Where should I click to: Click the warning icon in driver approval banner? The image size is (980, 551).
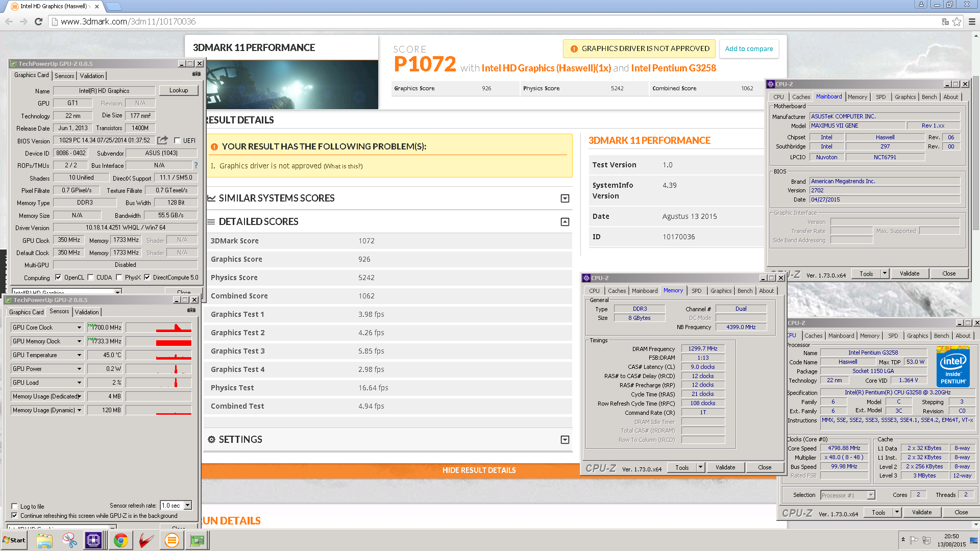[x=574, y=49]
